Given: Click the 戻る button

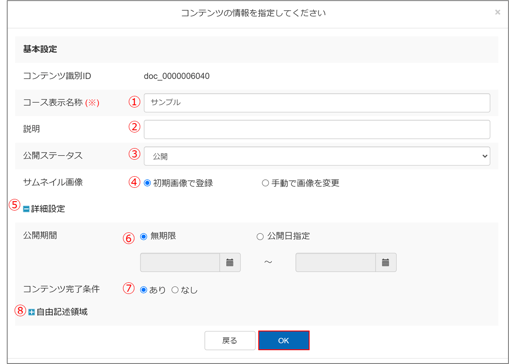Looking at the screenshot, I should [x=230, y=340].
